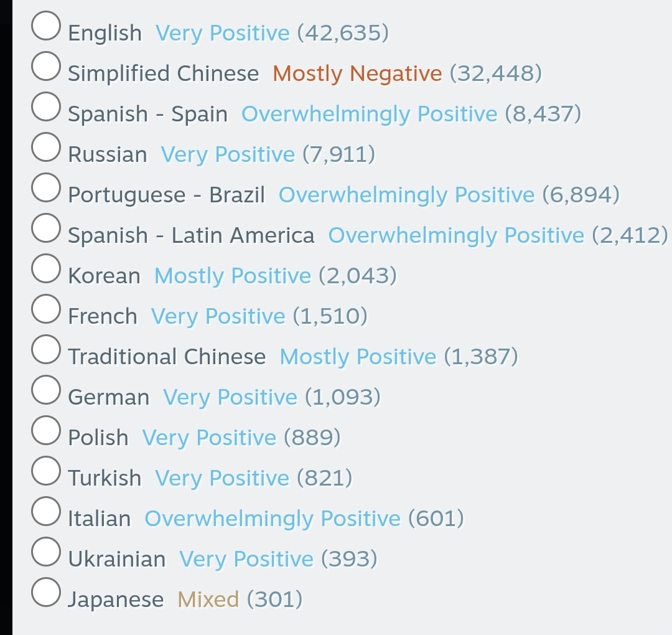This screenshot has height=635, width=672.
Task: Select the Simplified Chinese radio button
Action: pyautogui.click(x=46, y=66)
